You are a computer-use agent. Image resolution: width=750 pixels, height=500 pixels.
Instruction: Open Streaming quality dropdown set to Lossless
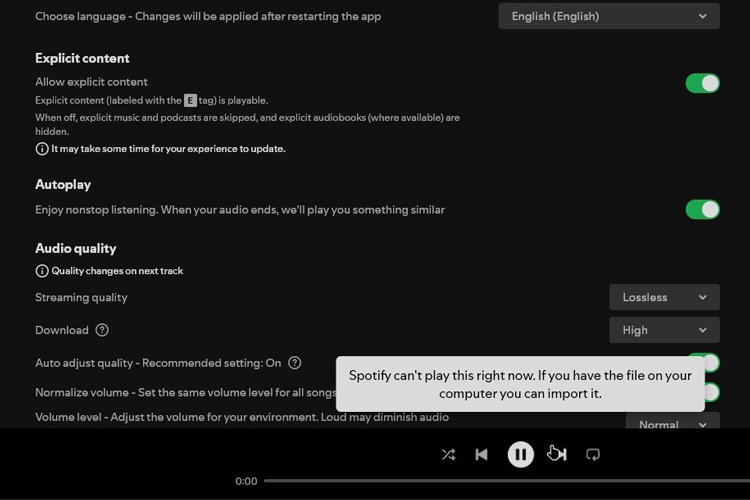coord(664,297)
